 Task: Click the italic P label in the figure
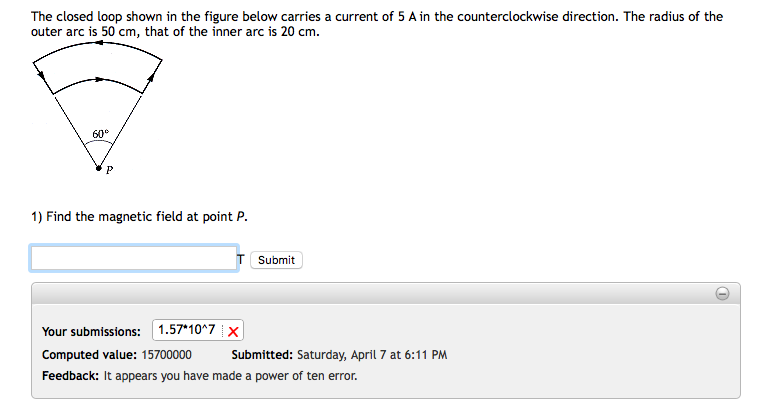coord(109,170)
